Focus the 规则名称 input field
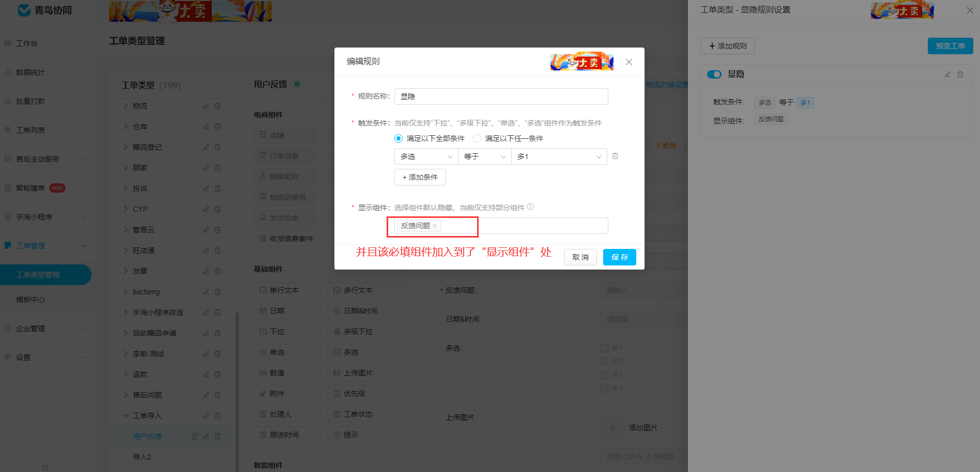The image size is (980, 472). pyautogui.click(x=501, y=97)
